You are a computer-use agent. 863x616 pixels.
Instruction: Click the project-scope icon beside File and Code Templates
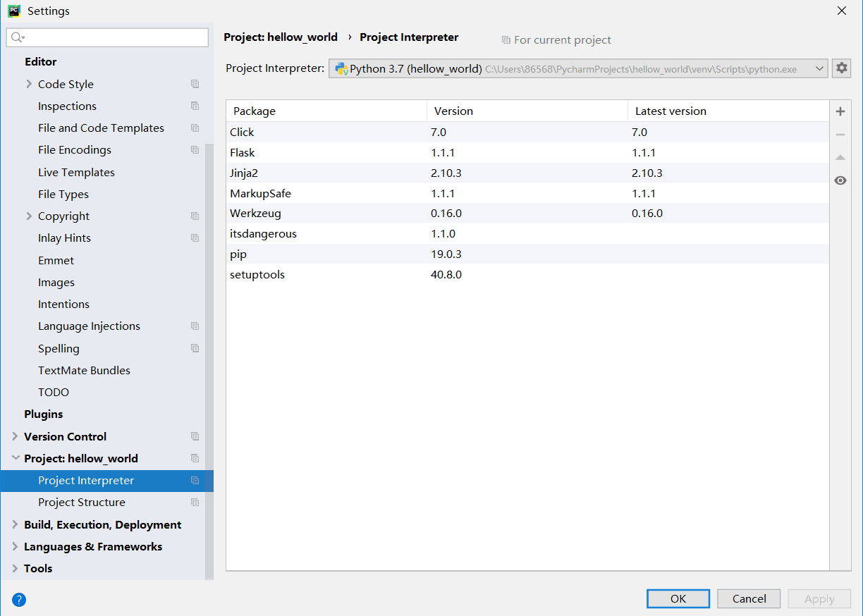195,128
